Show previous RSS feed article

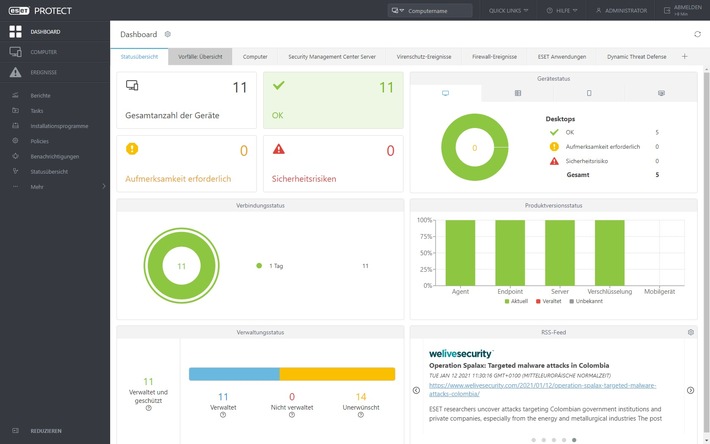pos(416,390)
